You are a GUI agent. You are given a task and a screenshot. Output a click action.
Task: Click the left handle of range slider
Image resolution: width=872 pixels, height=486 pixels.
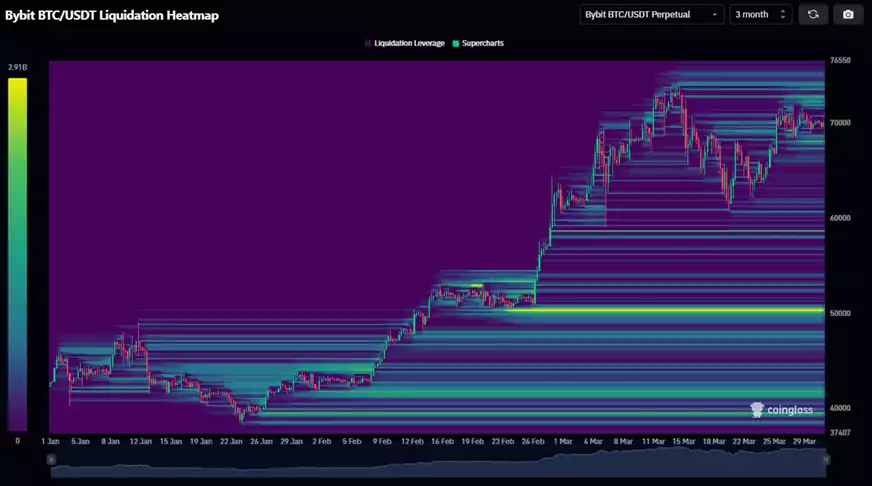51,459
